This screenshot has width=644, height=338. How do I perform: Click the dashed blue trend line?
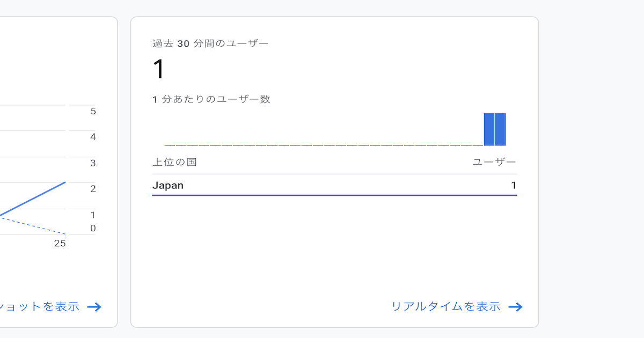point(33,225)
